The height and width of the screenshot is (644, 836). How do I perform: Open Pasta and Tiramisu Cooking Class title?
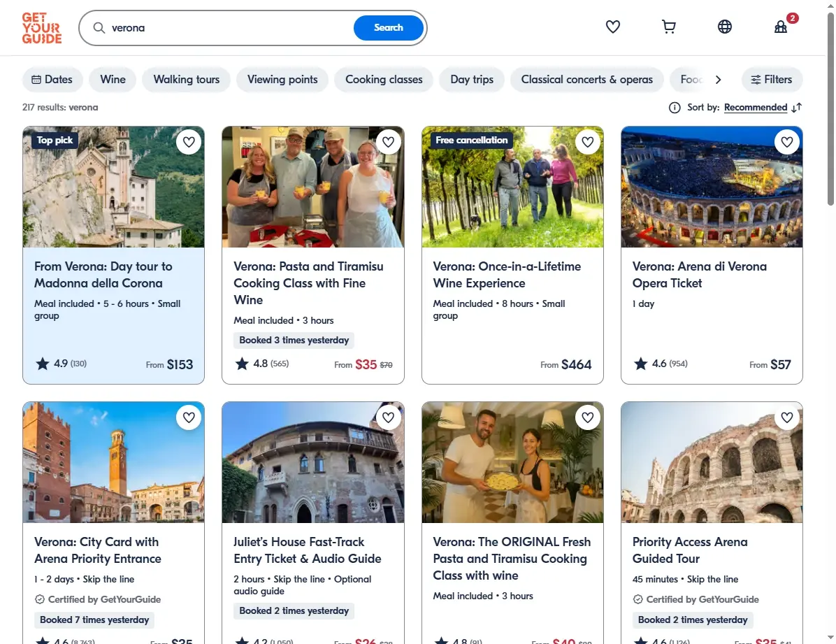click(x=309, y=283)
